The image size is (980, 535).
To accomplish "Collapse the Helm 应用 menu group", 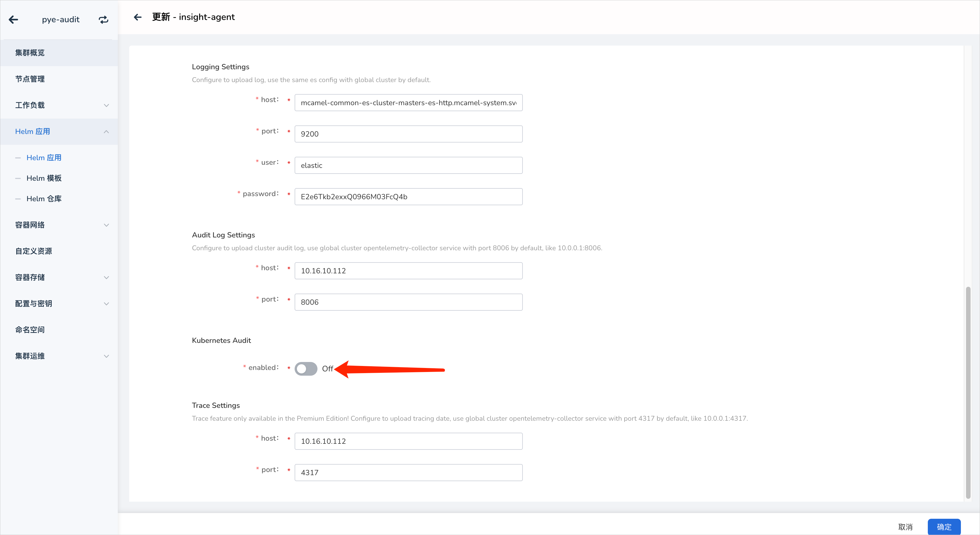I will tap(59, 132).
